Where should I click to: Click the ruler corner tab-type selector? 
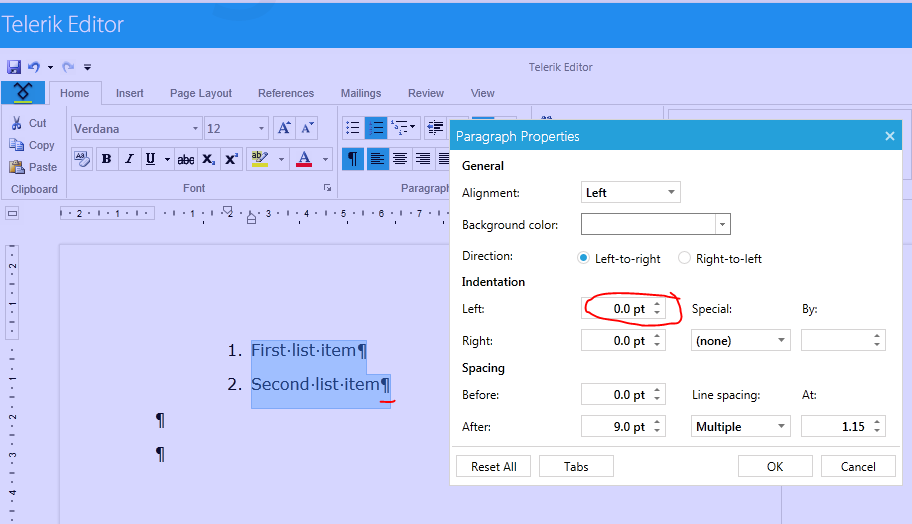[x=12, y=213]
